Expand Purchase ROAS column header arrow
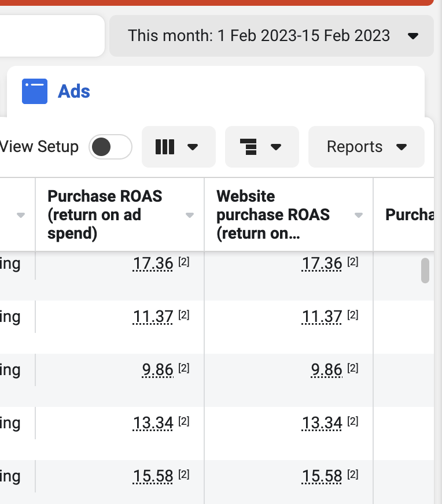442x504 pixels. point(190,215)
